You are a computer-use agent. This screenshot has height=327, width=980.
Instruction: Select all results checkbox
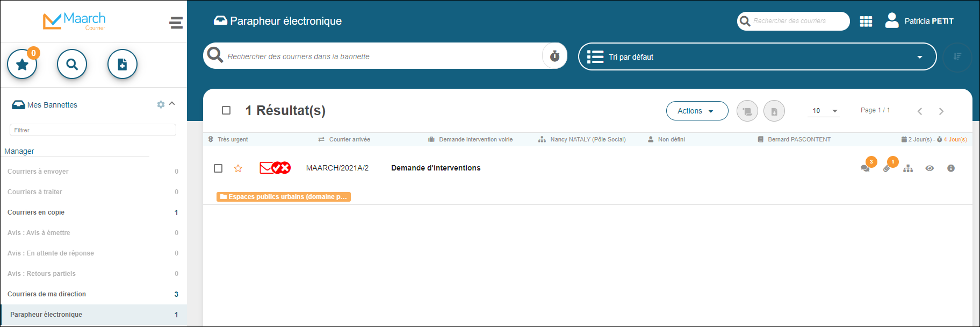(x=226, y=110)
